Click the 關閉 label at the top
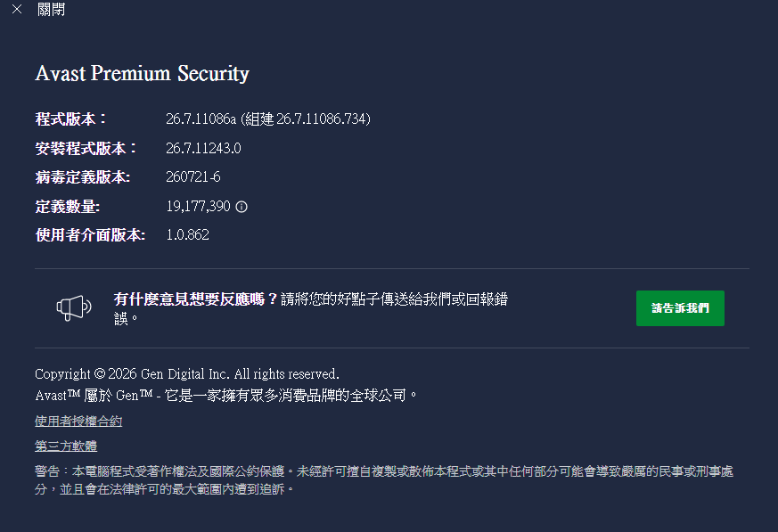 pos(51,10)
